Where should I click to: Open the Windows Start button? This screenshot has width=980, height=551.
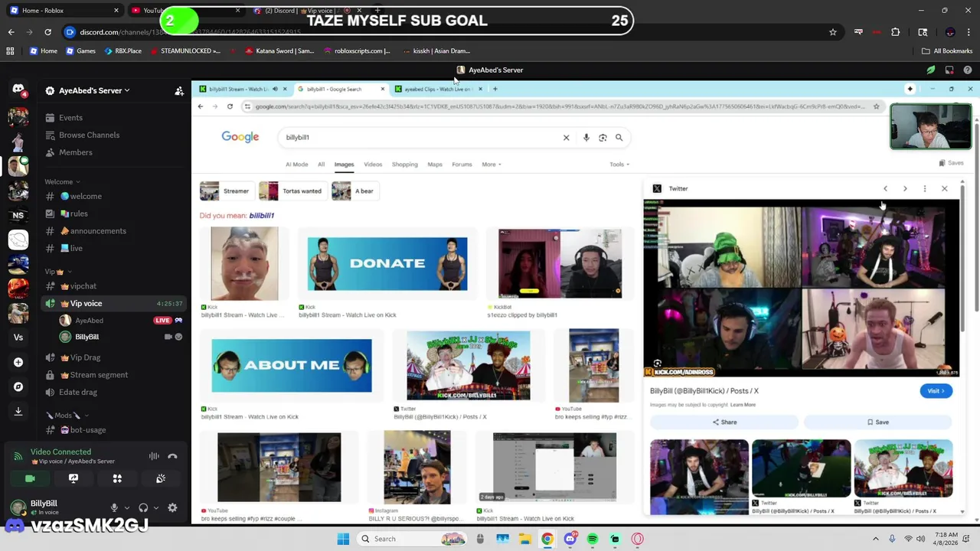343,539
